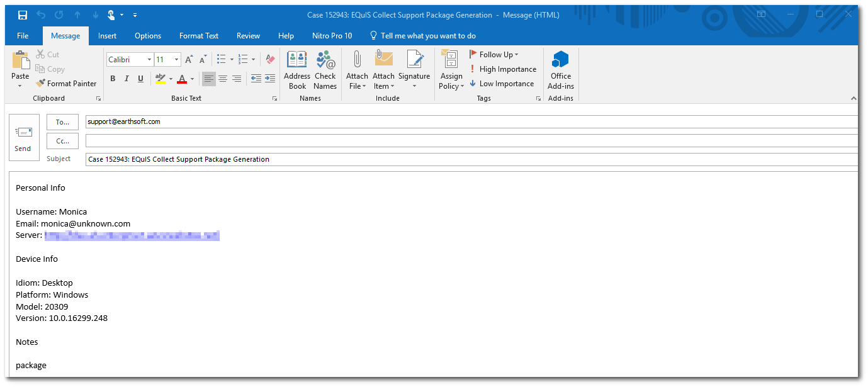Open Office Add-ins

pos(561,70)
